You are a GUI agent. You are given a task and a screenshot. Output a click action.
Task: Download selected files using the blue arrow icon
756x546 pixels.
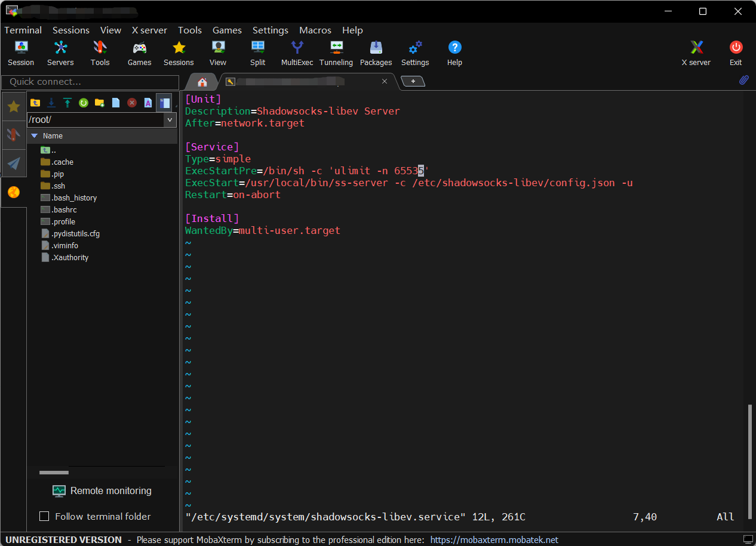[x=51, y=103]
